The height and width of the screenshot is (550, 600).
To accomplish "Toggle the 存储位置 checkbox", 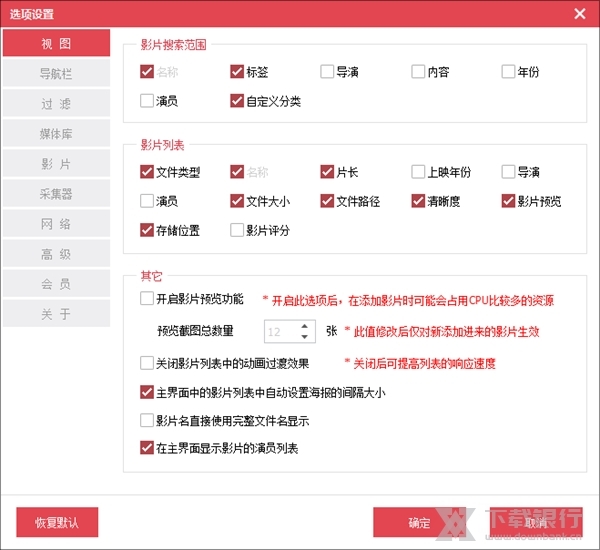I will (x=147, y=230).
